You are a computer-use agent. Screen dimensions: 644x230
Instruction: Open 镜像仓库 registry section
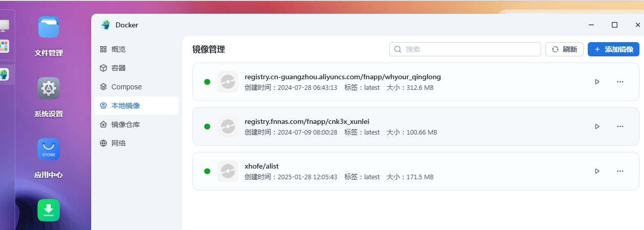click(x=137, y=124)
